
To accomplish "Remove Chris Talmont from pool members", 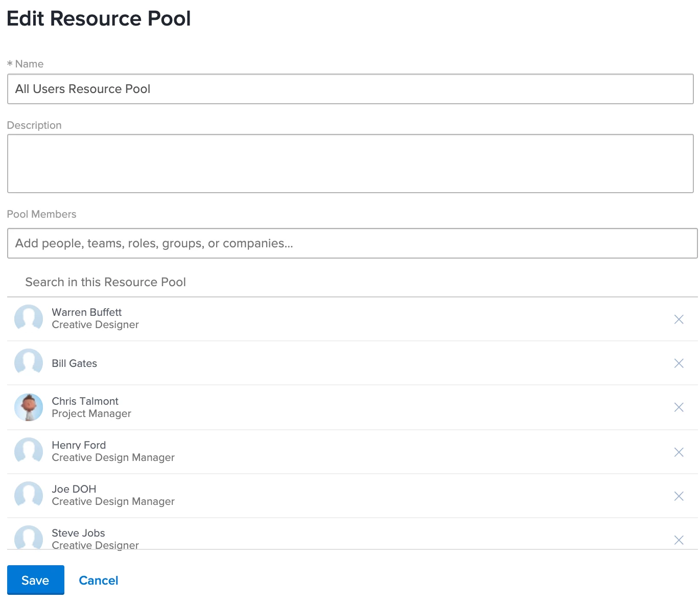I will point(679,407).
